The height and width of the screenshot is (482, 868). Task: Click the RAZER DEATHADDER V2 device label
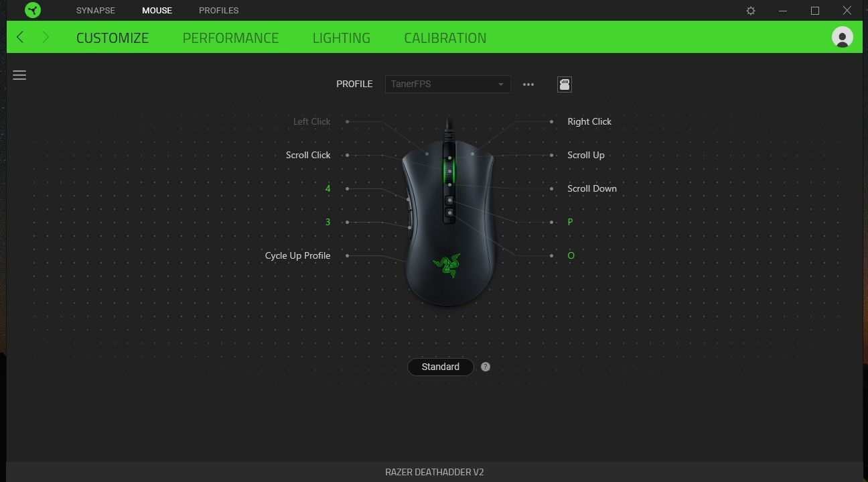coord(434,472)
